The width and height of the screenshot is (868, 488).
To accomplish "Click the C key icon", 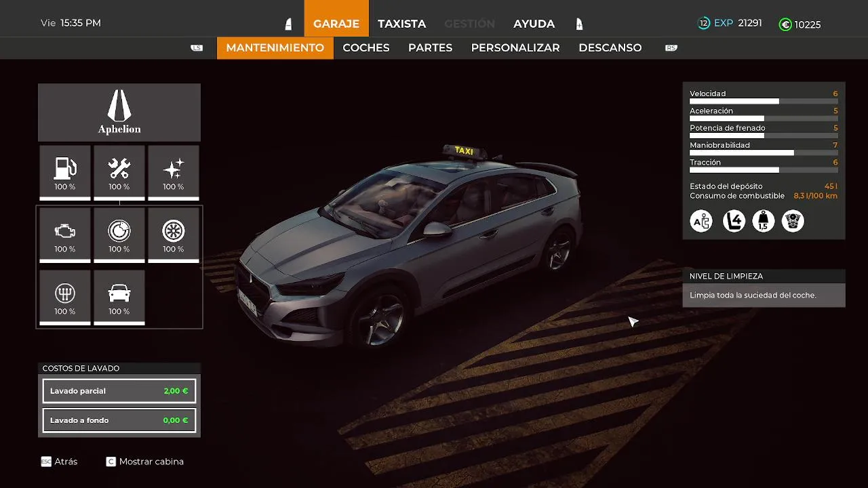I will click(111, 462).
